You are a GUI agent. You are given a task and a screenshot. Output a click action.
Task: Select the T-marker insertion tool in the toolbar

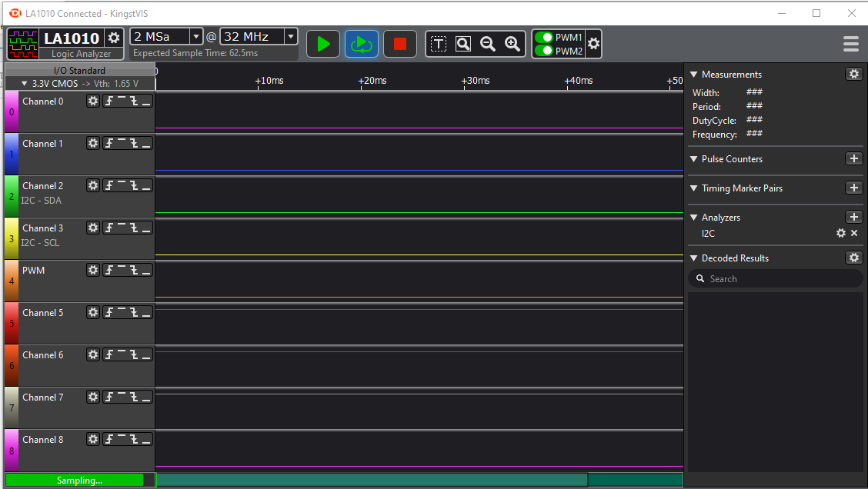click(438, 44)
